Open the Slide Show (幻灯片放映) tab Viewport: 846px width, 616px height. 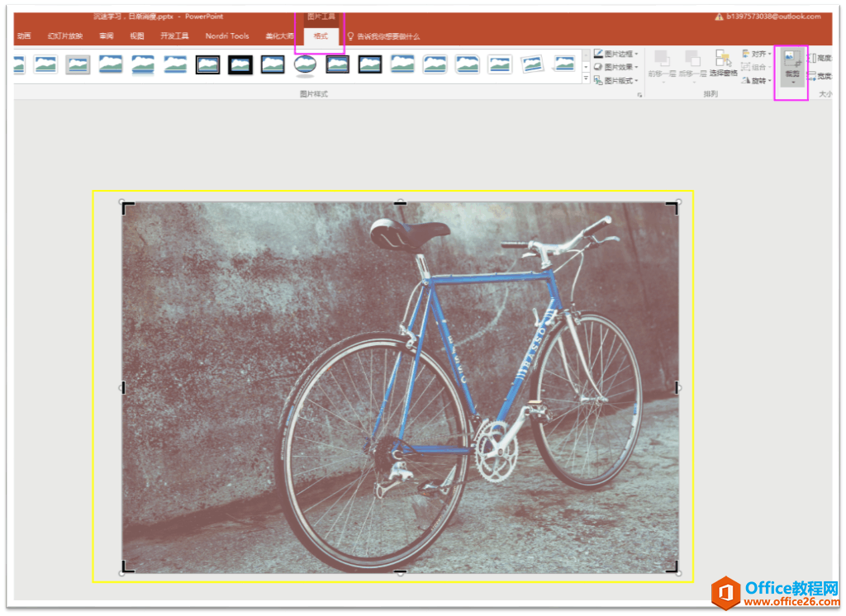tap(65, 36)
